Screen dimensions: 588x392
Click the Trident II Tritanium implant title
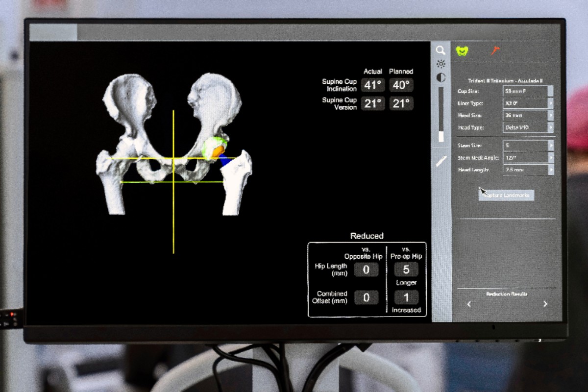[x=505, y=80]
